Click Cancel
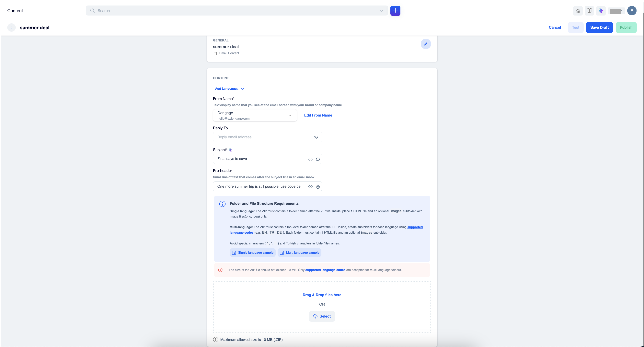Viewport: 644px width, 347px height. coord(555,28)
